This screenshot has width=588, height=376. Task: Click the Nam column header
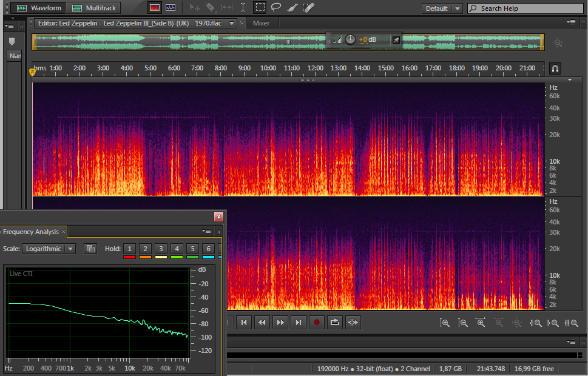tap(15, 56)
